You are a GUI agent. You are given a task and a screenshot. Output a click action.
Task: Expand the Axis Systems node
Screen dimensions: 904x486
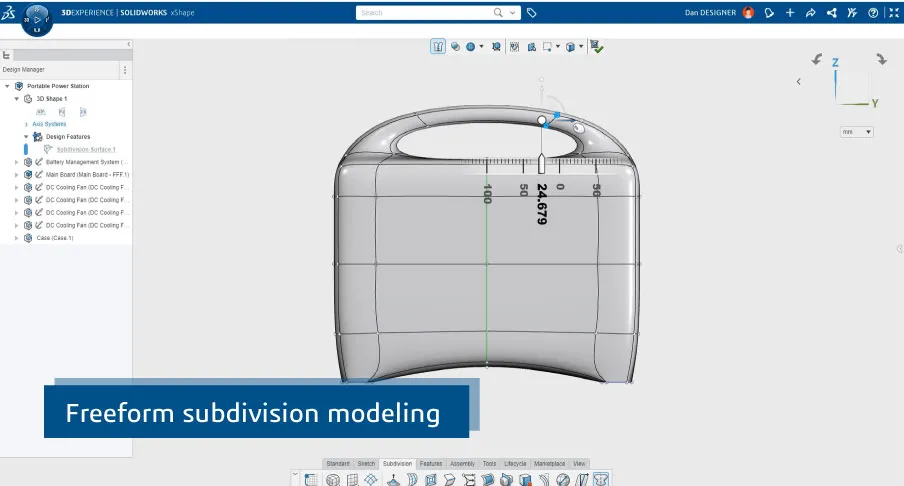(26, 124)
